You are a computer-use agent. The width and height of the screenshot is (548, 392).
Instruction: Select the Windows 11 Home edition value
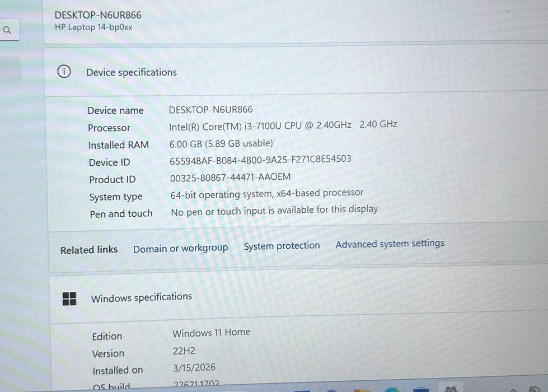coord(212,333)
